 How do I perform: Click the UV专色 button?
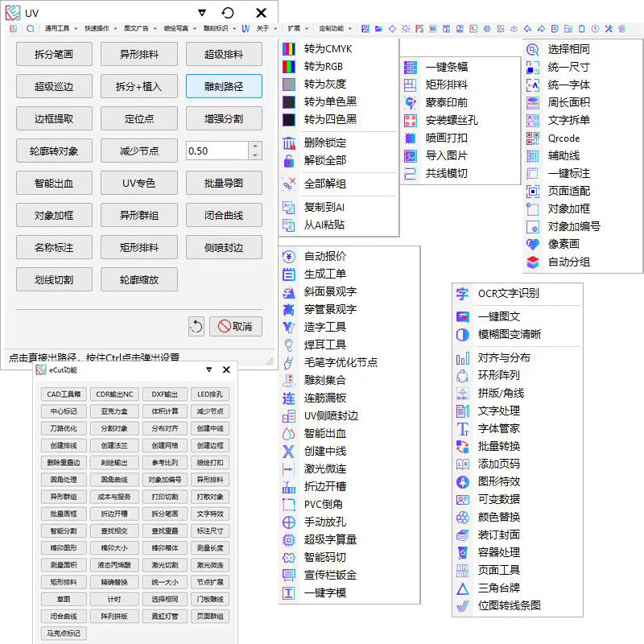(139, 184)
